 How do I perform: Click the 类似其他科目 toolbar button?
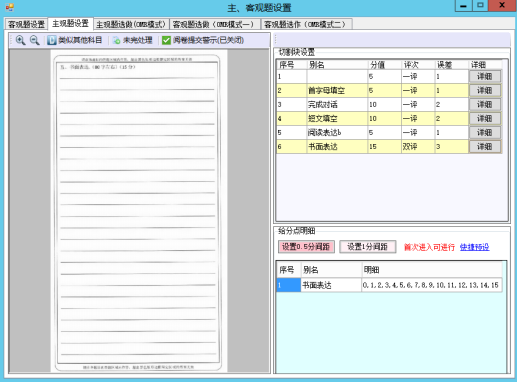pos(75,40)
